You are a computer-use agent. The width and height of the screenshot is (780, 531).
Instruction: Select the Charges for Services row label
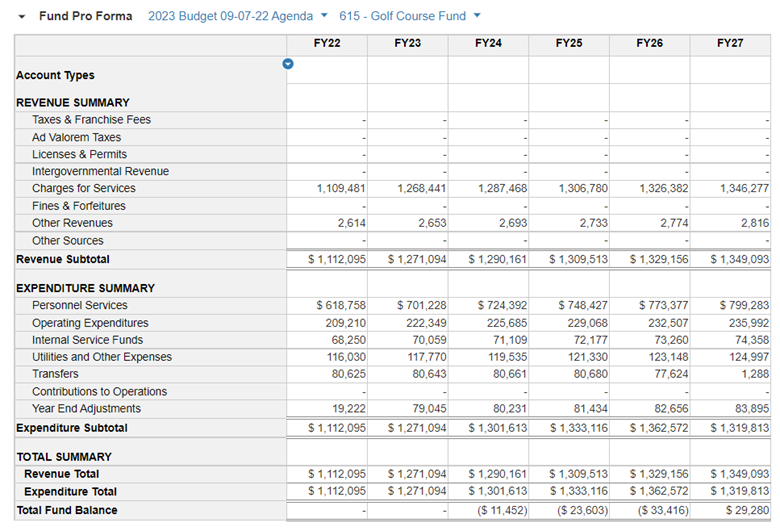(x=84, y=188)
